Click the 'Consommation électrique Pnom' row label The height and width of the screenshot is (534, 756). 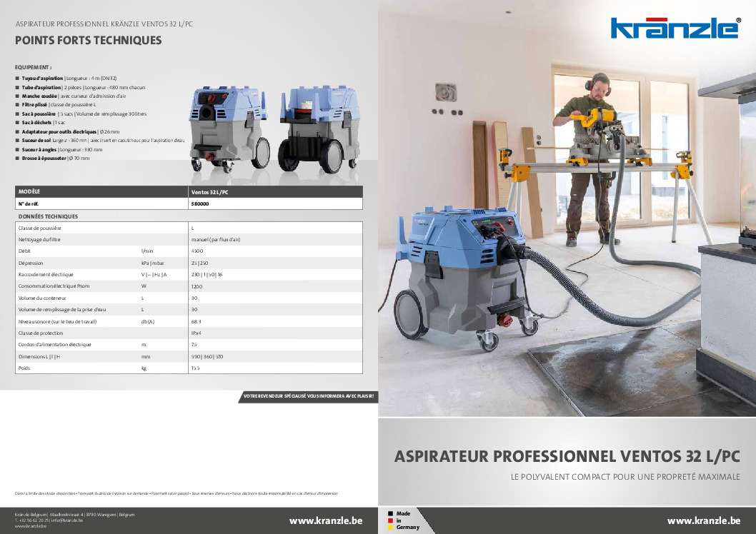point(54,286)
